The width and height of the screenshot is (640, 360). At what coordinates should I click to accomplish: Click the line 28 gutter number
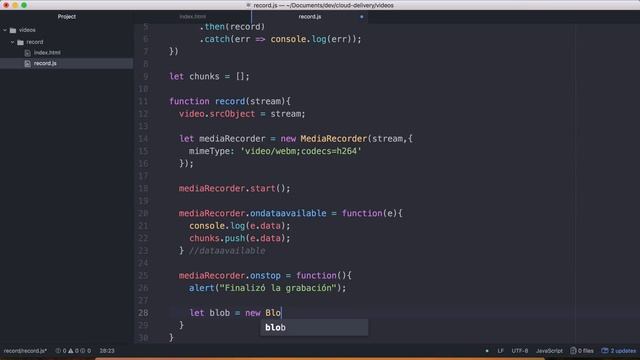click(143, 313)
